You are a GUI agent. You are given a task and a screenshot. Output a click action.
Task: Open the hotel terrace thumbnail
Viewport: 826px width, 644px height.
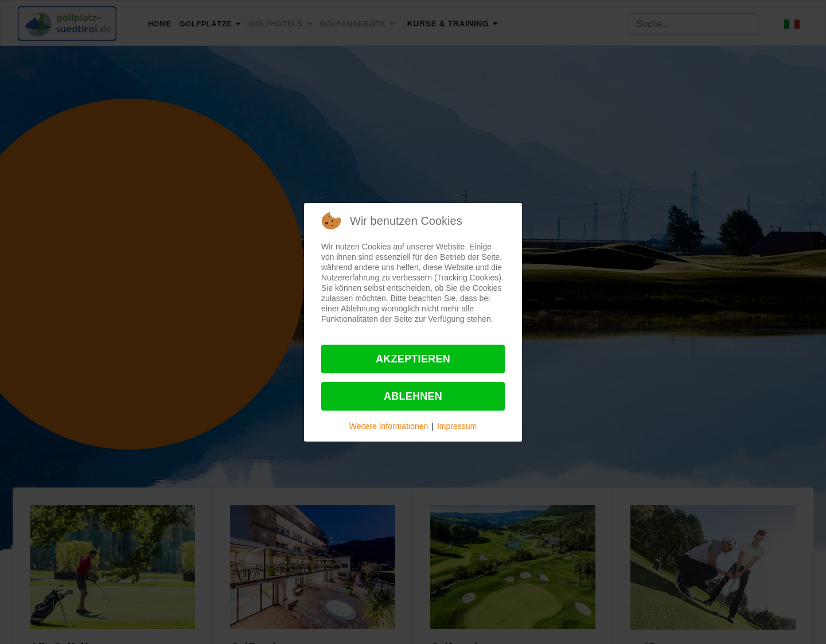[x=313, y=567]
